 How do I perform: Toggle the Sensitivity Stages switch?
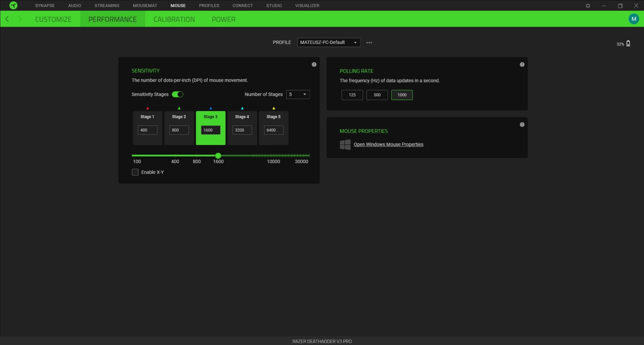178,94
